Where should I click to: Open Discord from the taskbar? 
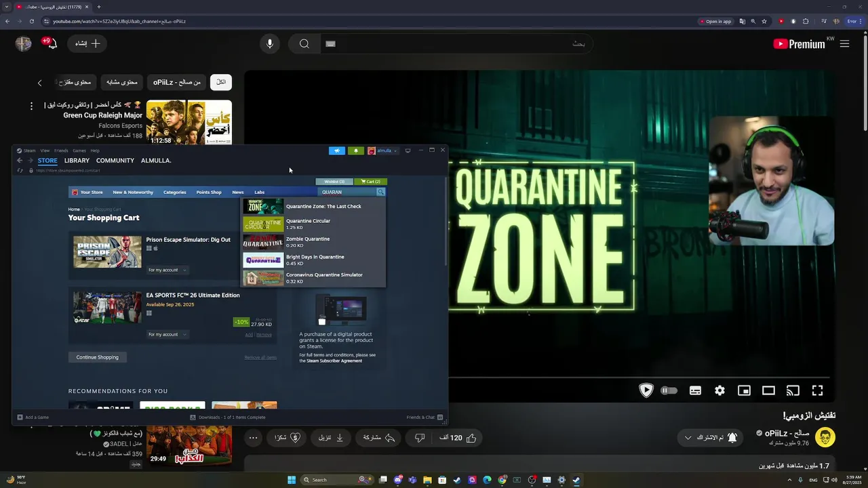point(398,480)
